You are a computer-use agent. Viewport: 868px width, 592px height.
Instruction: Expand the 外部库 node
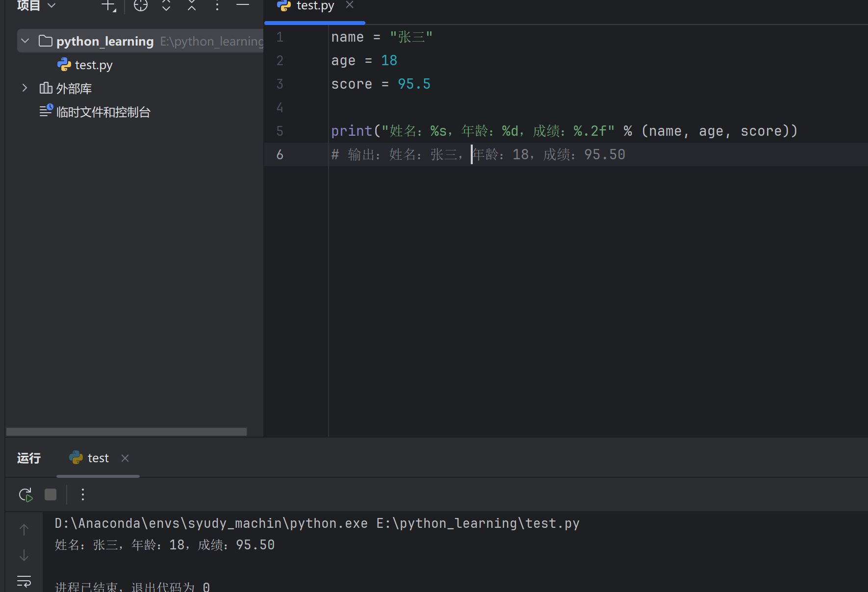click(25, 88)
